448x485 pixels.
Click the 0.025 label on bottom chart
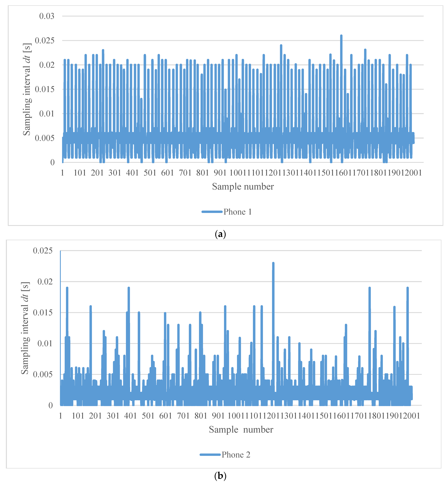tap(43, 251)
